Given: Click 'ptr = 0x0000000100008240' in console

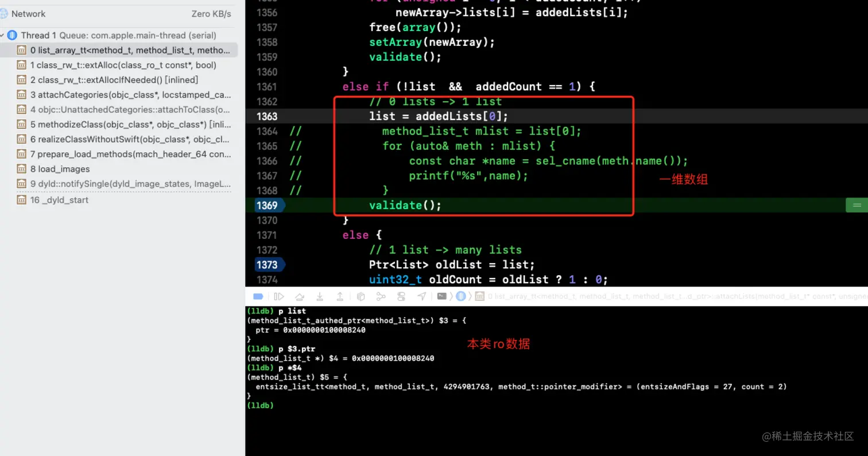Looking at the screenshot, I should coord(311,330).
